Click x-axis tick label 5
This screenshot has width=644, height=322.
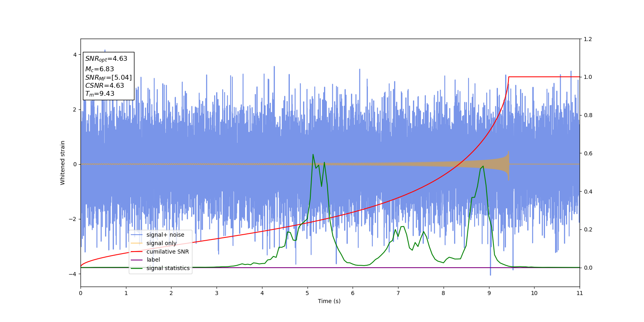pos(308,293)
